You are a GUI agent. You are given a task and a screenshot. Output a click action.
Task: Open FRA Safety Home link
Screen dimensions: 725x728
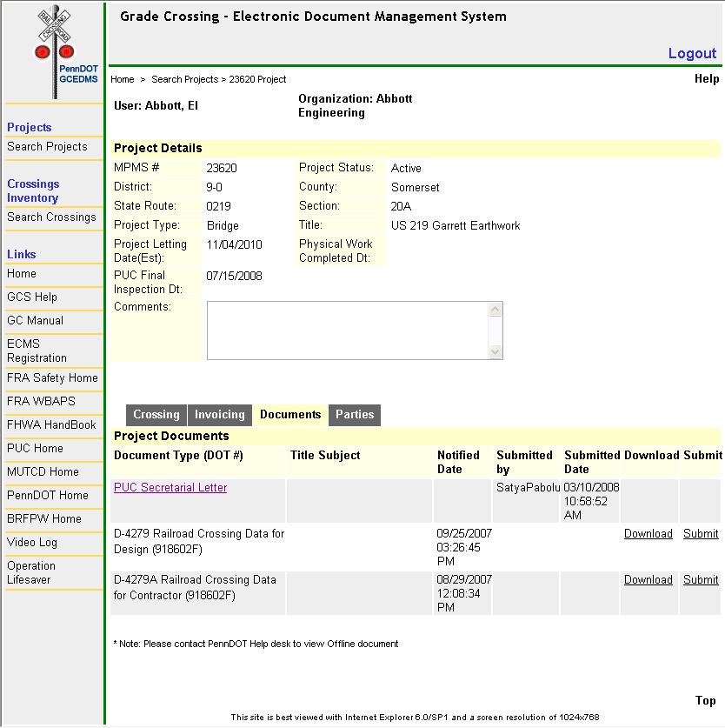point(52,378)
